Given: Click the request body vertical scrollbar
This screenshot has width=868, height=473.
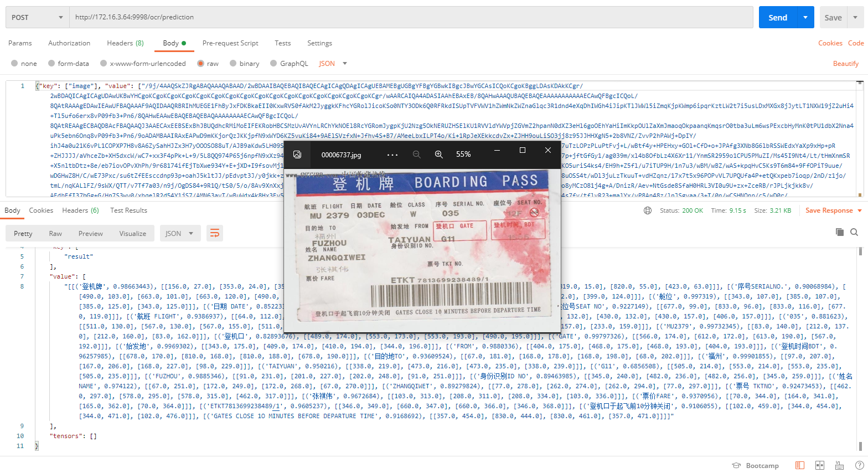Looking at the screenshot, I should [860, 138].
